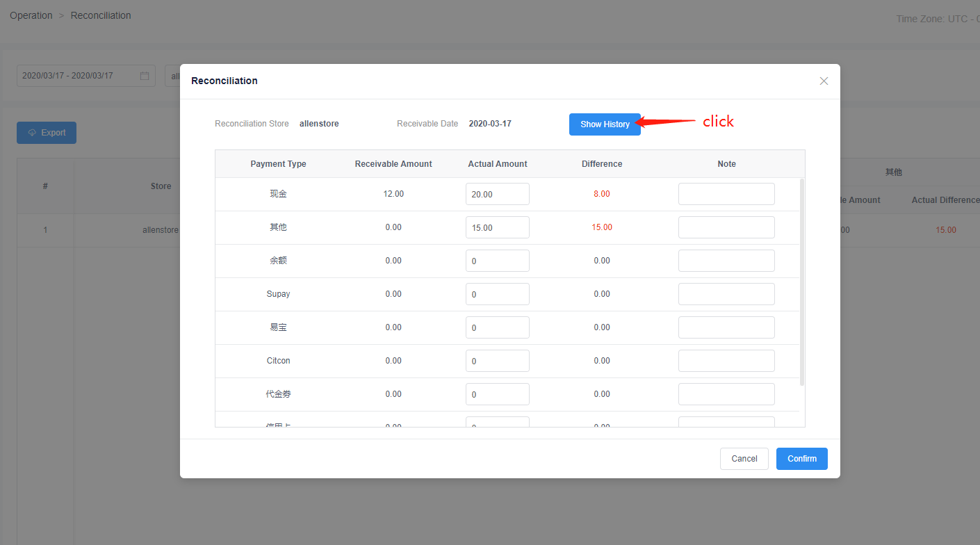
Task: Edit the 现金 actual amount field
Action: click(497, 194)
